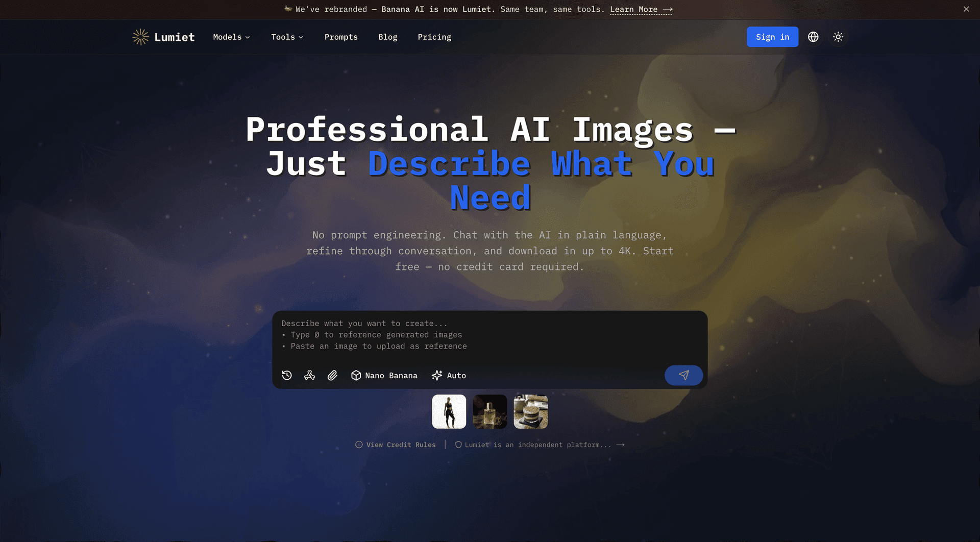Open the Nano Banana model selector
The width and height of the screenshot is (980, 542).
pos(384,375)
